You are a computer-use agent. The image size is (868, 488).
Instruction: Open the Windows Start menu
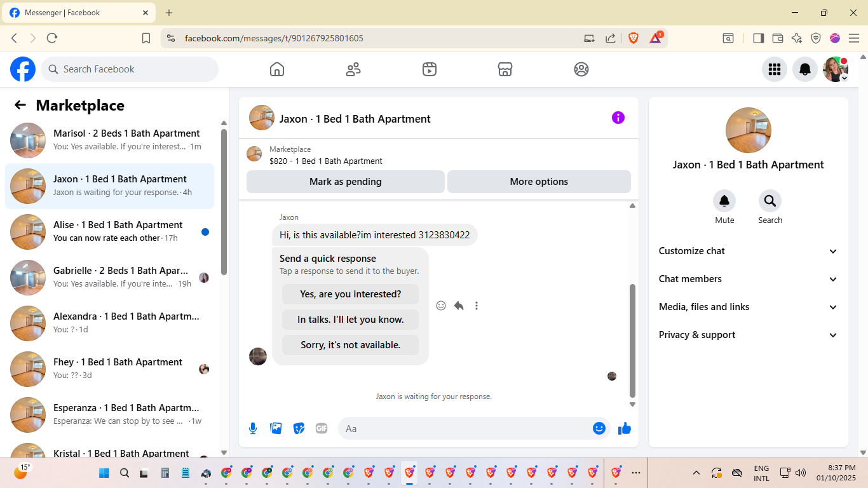point(104,473)
